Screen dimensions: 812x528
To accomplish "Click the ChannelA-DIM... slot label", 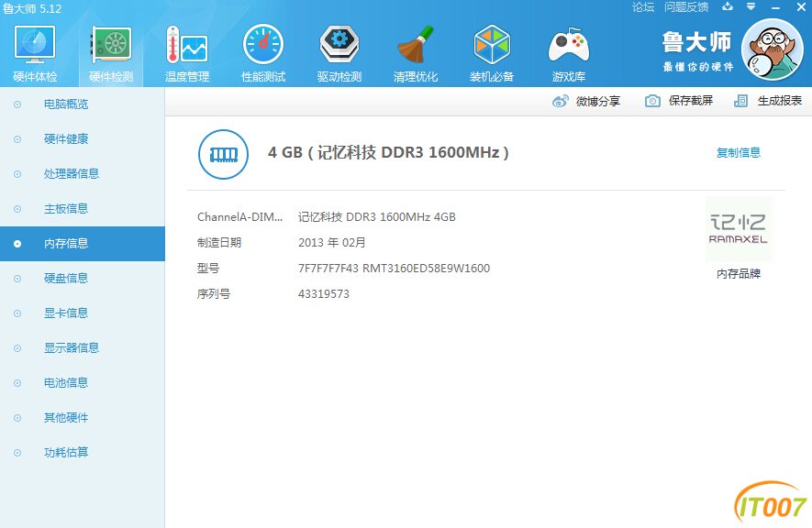I will click(x=239, y=217).
